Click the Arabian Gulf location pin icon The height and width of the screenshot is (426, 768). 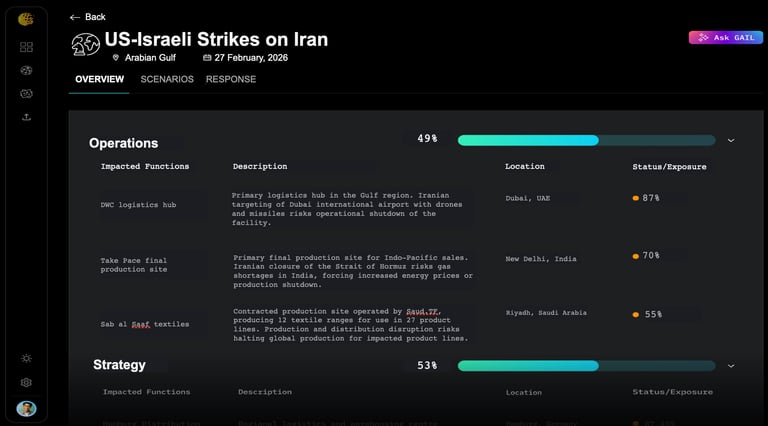(x=116, y=58)
